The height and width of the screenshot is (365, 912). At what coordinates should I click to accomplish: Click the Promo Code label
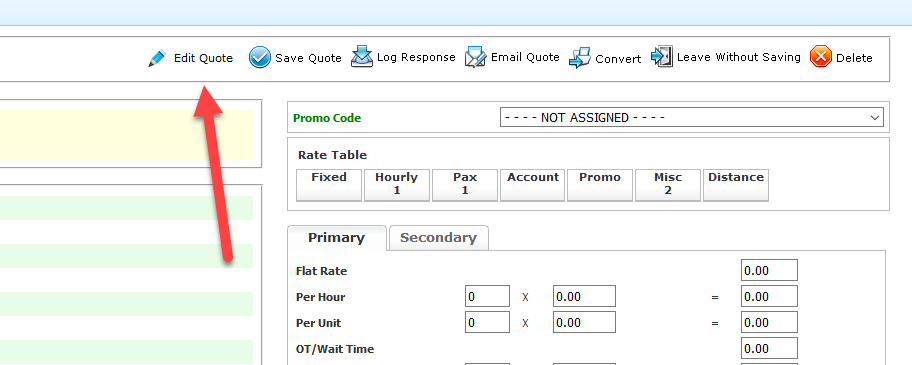click(x=327, y=118)
